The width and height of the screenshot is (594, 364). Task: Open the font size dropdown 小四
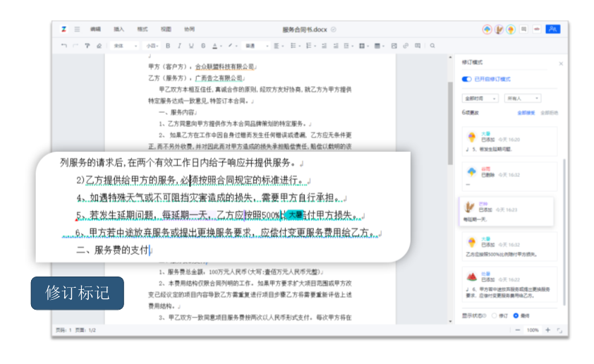point(152,46)
